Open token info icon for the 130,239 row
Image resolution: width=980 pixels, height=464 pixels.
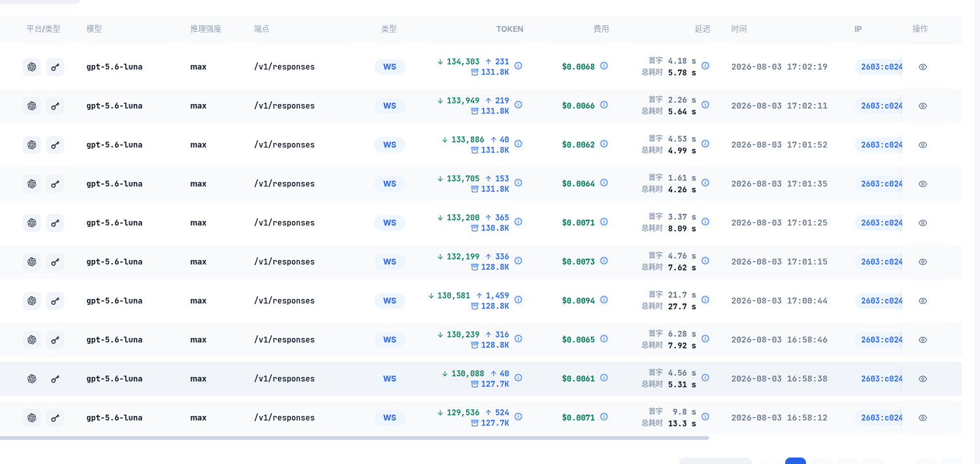coord(518,339)
